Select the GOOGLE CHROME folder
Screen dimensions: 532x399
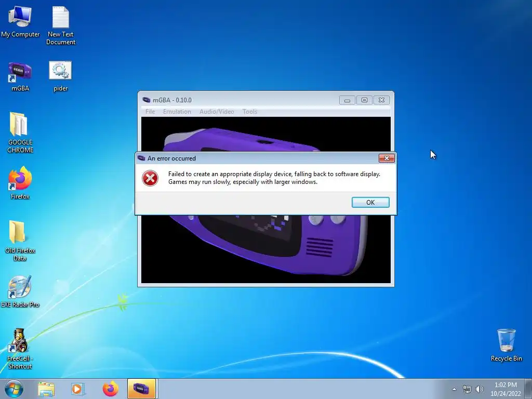(x=20, y=132)
